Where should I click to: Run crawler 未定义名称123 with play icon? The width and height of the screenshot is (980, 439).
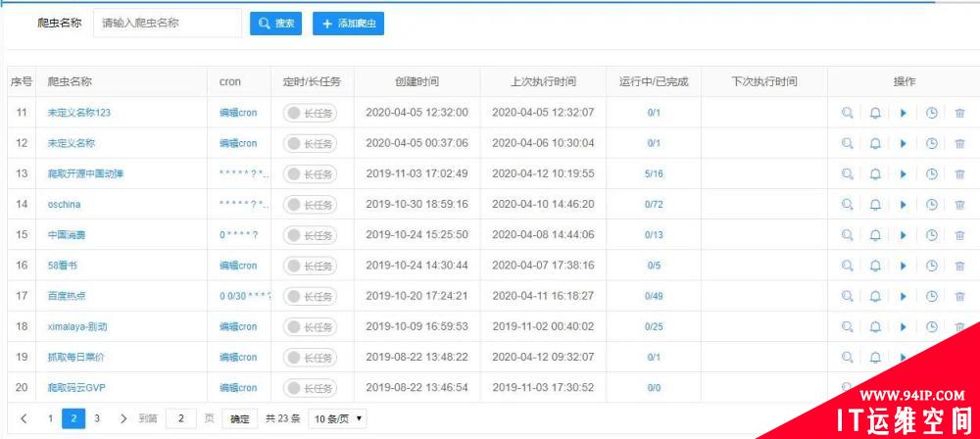coord(904,114)
